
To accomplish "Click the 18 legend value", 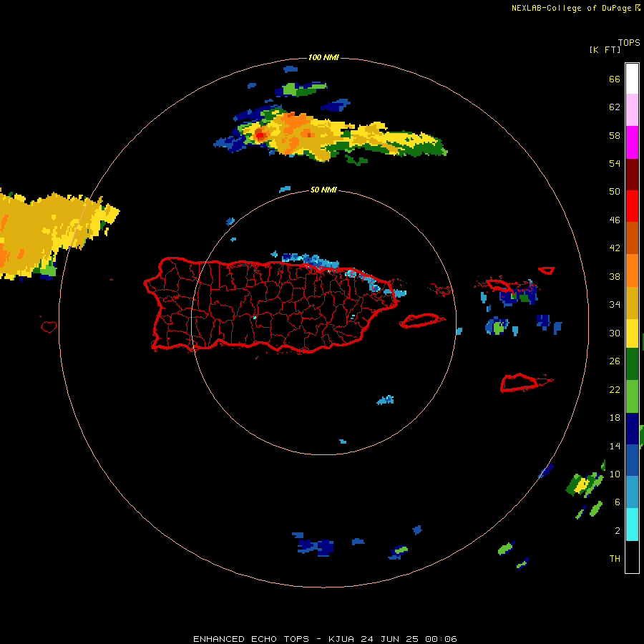I will tap(615, 418).
